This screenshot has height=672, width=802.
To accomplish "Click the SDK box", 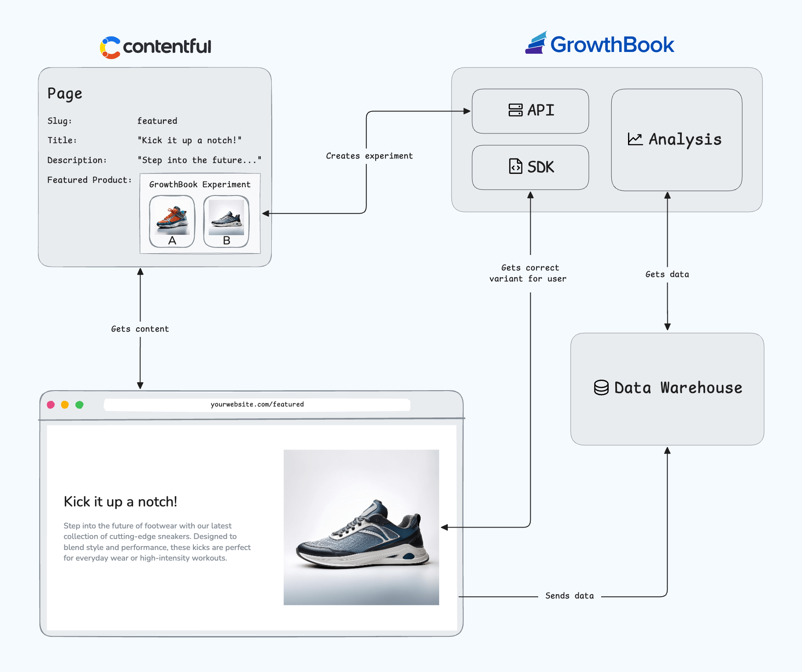I will click(530, 167).
